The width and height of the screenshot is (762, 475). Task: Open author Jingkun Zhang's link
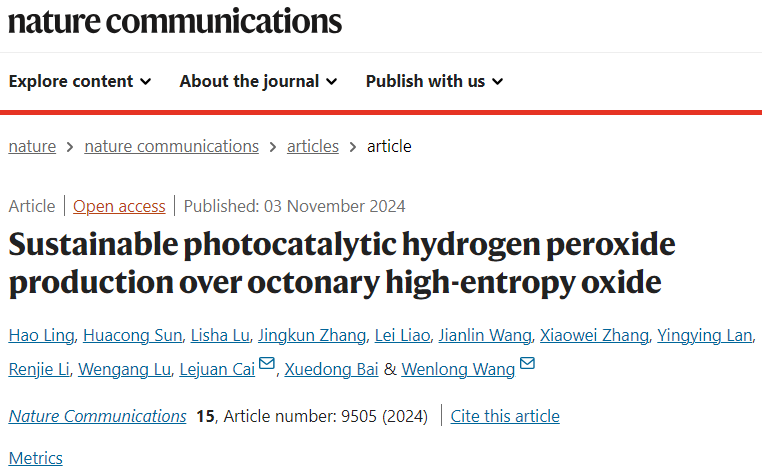[312, 335]
